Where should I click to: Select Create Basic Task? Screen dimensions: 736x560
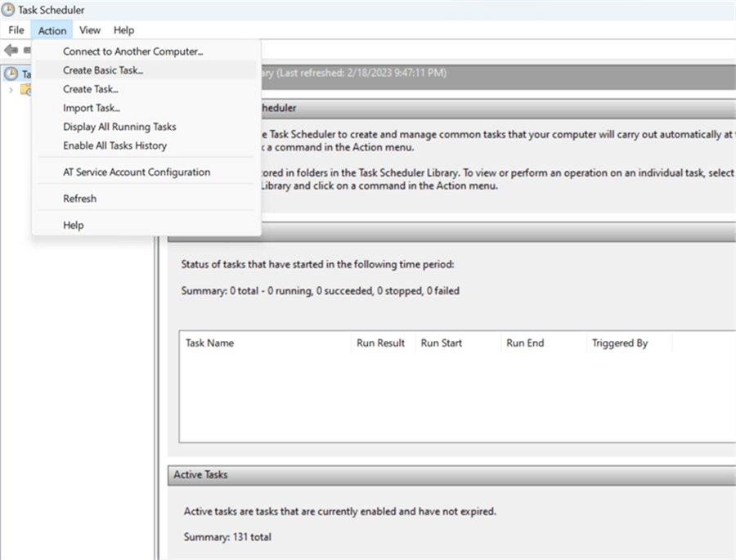click(146, 70)
